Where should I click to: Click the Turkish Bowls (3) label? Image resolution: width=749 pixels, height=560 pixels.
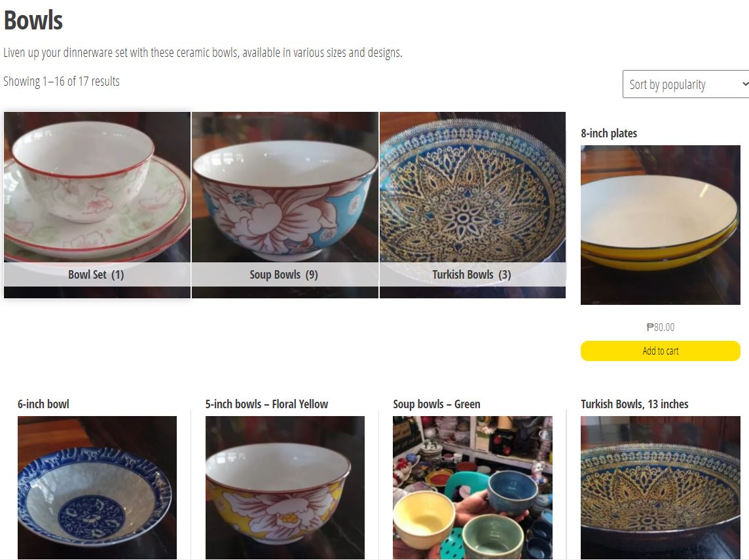pos(471,275)
